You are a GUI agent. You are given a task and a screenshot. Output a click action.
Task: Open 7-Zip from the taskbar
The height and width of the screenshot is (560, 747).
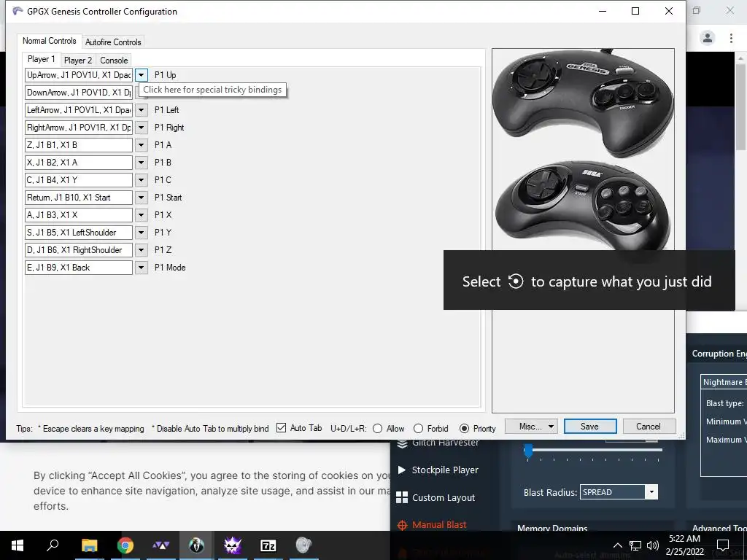(268, 545)
